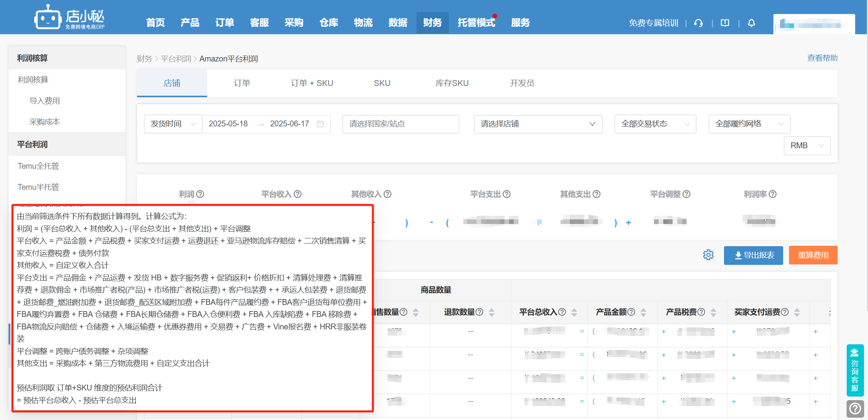Click the 咨询客服 floating chat icon
This screenshot has width=868, height=420.
pyautogui.click(x=855, y=370)
